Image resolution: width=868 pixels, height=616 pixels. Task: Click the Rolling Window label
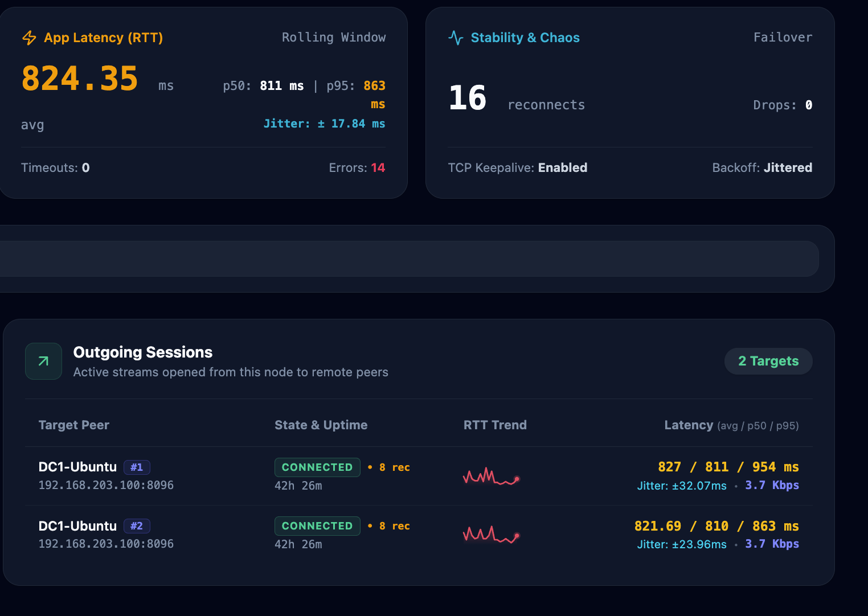click(334, 38)
